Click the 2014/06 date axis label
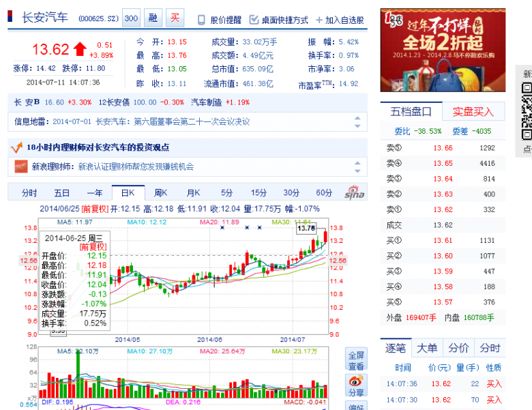The height and width of the screenshot is (410, 532). [x=209, y=340]
